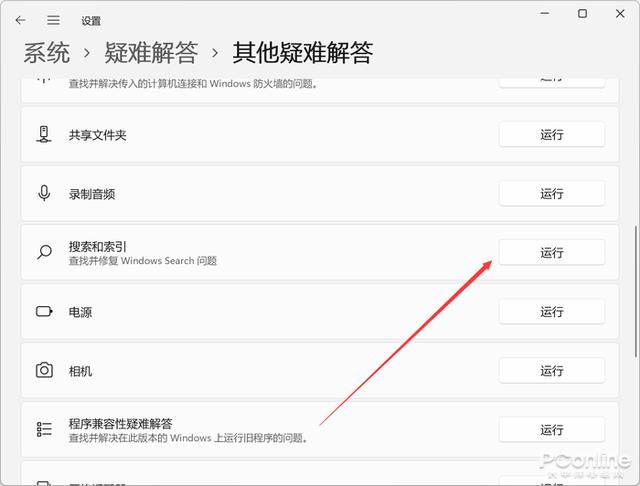640x486 pixels.
Task: Click the list icon for 程序兼容性疑难解答
Action: click(x=44, y=429)
